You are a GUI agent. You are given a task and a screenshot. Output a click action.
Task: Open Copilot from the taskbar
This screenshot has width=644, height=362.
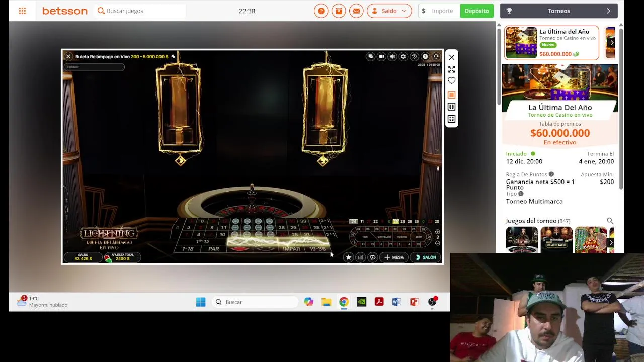click(x=308, y=302)
